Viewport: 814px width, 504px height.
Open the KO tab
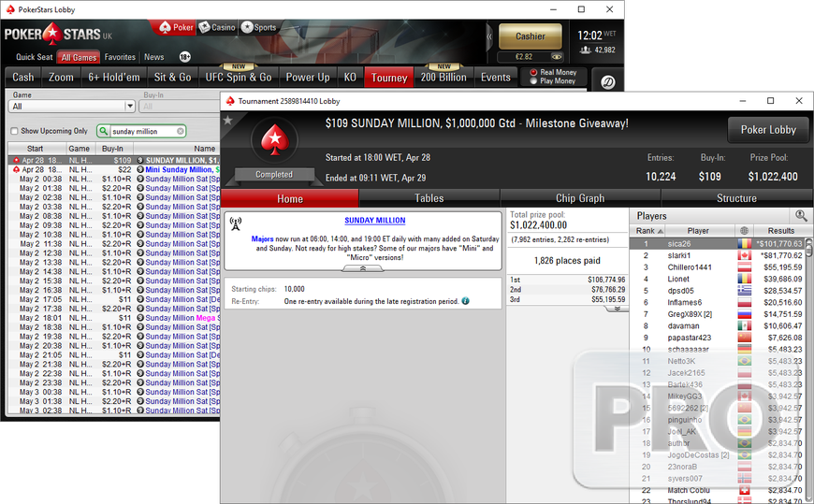[350, 78]
